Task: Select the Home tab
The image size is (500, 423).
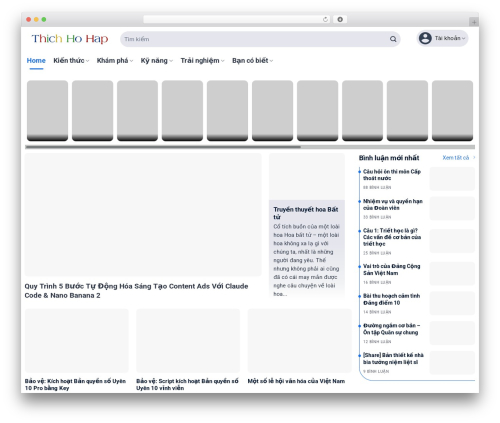Action: tap(36, 61)
